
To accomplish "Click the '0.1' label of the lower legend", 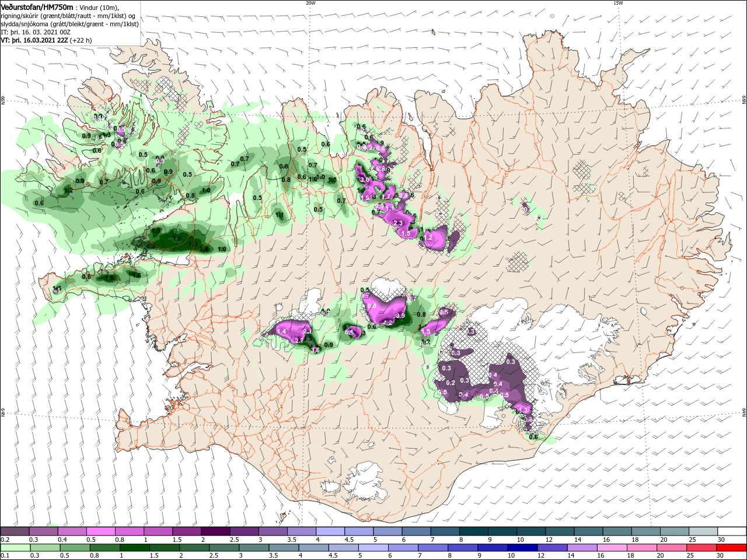I will [x=5, y=556].
